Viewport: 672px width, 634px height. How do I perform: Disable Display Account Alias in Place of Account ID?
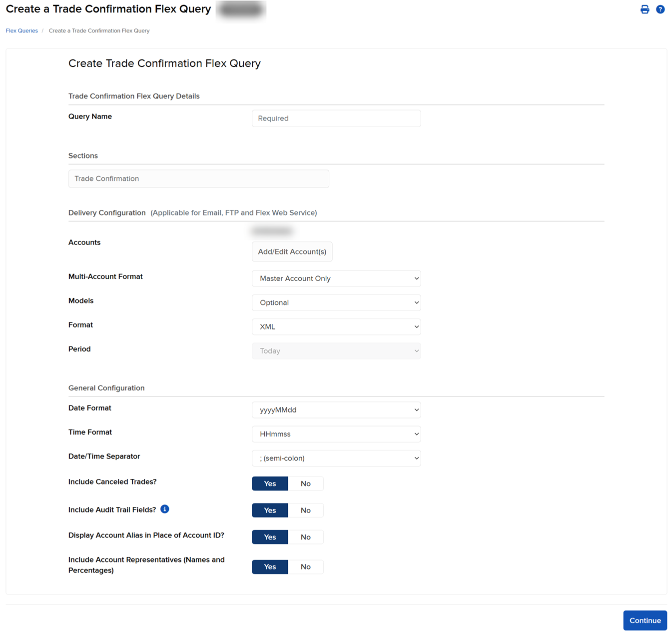pos(305,536)
